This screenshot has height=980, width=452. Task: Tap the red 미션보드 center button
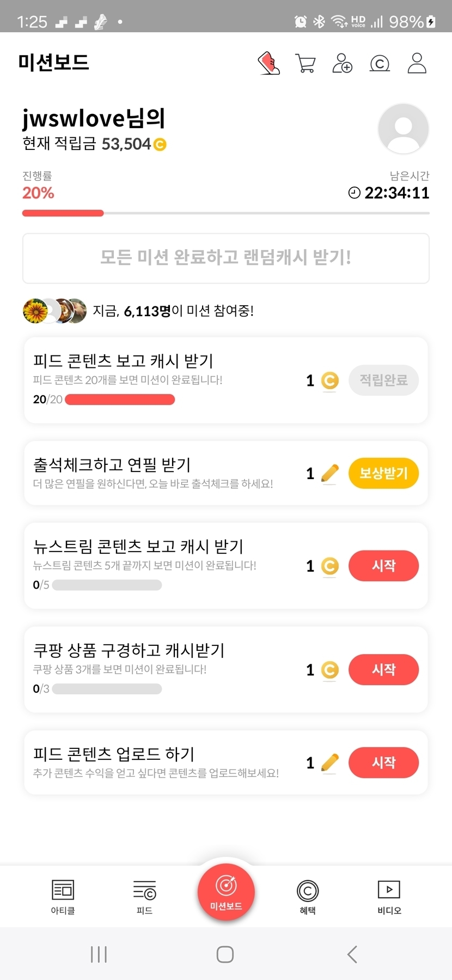click(226, 892)
